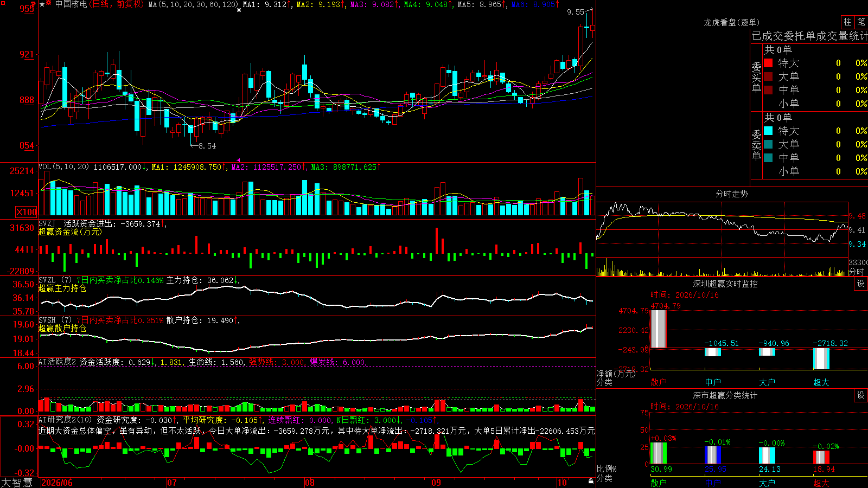Open 设 settings for 深圳超赢实时监控
The width and height of the screenshot is (868, 488).
(x=861, y=284)
